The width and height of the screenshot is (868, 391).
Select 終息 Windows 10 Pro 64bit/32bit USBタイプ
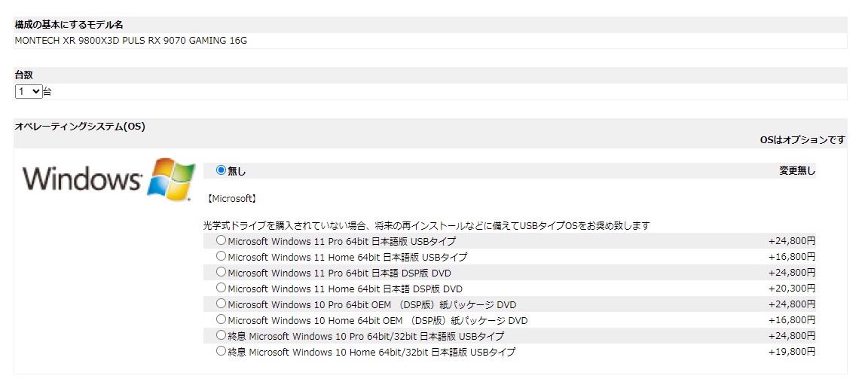[x=221, y=335]
